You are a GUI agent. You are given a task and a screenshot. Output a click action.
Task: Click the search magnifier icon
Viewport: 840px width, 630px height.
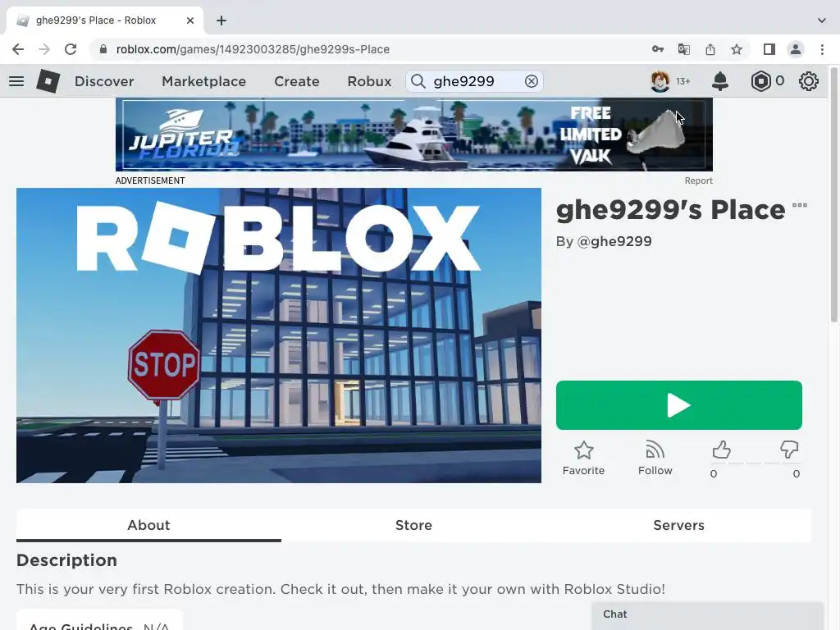coord(418,81)
